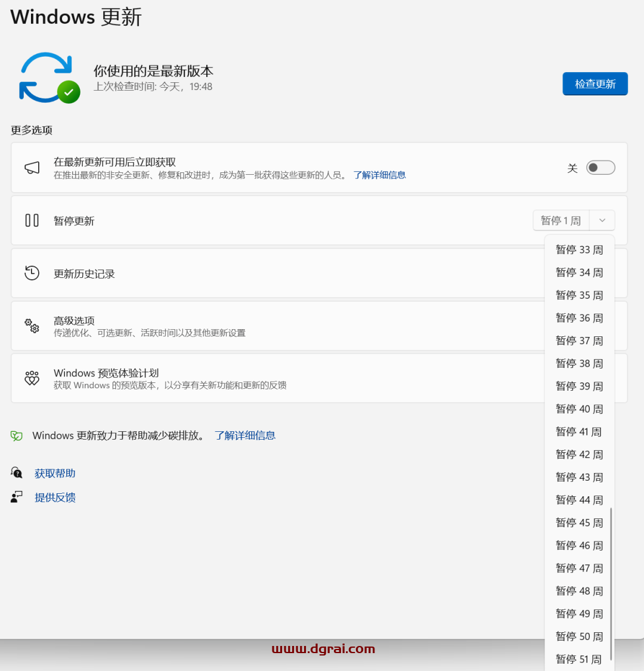Open the 获取帮助 link

[55, 474]
